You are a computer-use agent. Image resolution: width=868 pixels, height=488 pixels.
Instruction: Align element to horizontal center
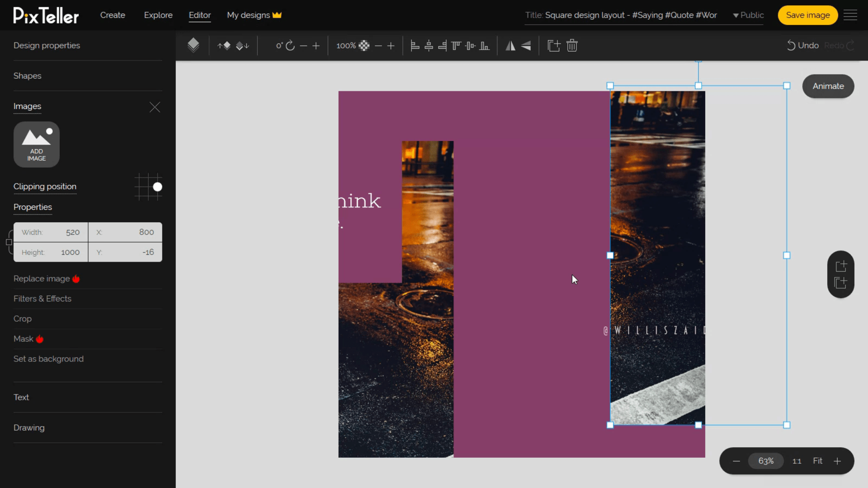coord(429,46)
